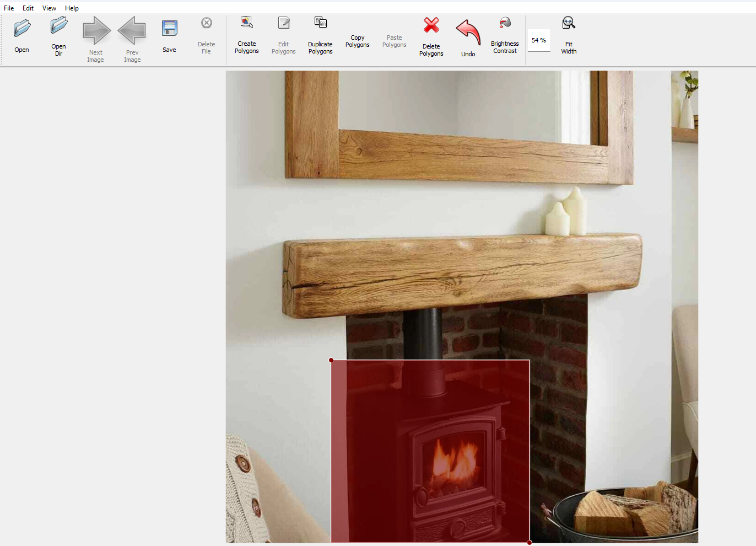Viewport: 756px width, 546px height.
Task: Open a directory with Open Dir
Action: (x=58, y=27)
